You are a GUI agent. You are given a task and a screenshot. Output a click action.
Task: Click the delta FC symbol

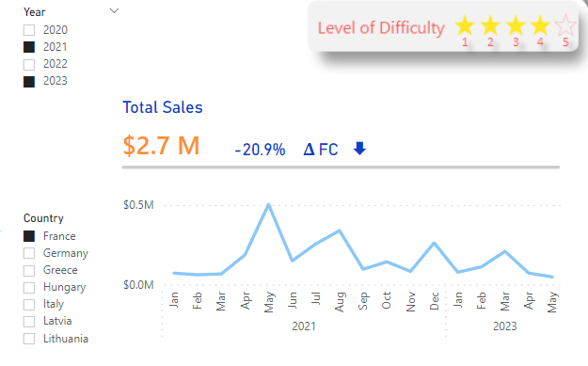coord(321,150)
